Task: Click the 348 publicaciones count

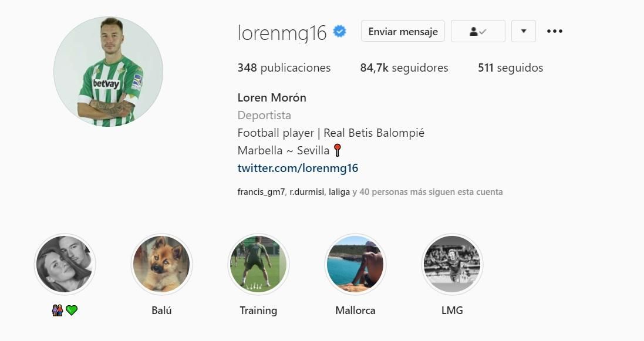Action: [x=284, y=68]
